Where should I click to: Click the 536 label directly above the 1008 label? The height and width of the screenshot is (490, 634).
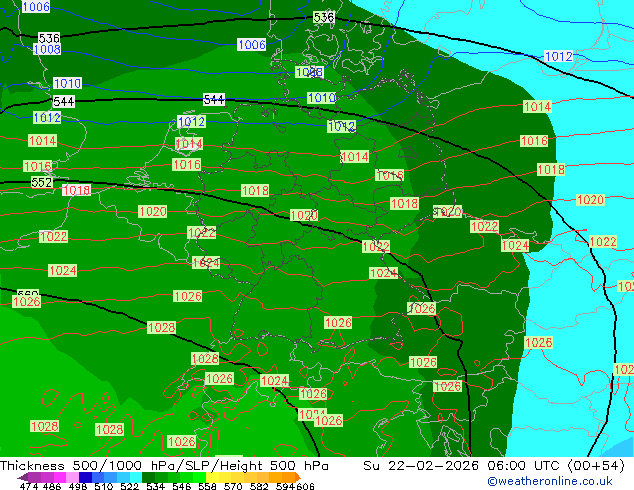pyautogui.click(x=49, y=38)
